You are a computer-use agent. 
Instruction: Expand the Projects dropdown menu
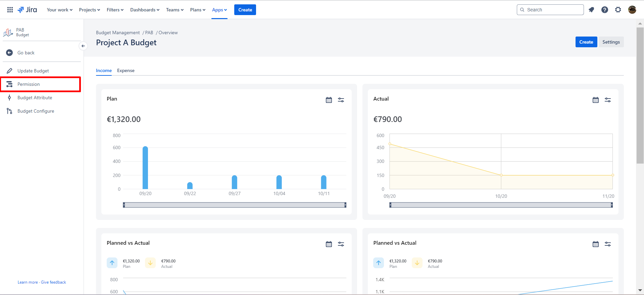tap(90, 10)
